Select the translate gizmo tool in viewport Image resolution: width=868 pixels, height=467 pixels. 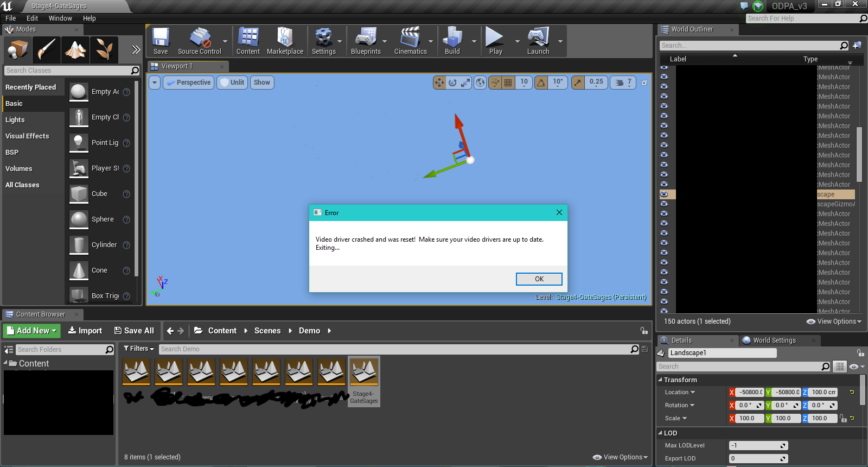click(439, 83)
